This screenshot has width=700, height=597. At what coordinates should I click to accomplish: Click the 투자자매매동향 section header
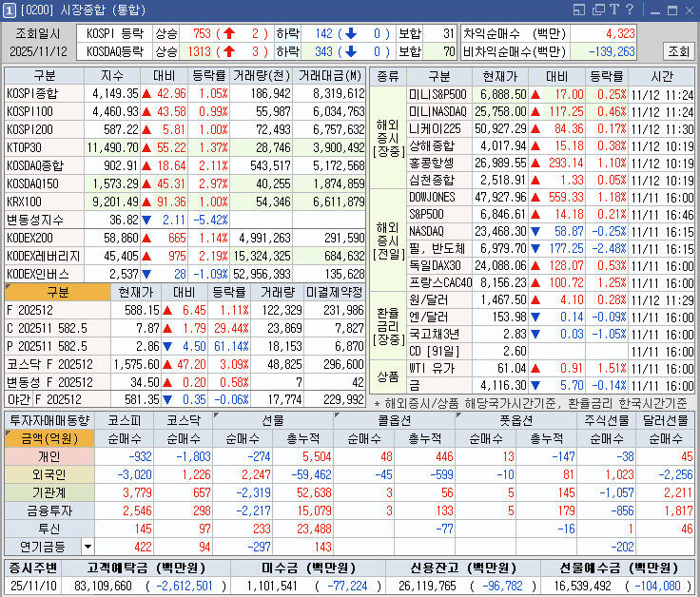49,419
